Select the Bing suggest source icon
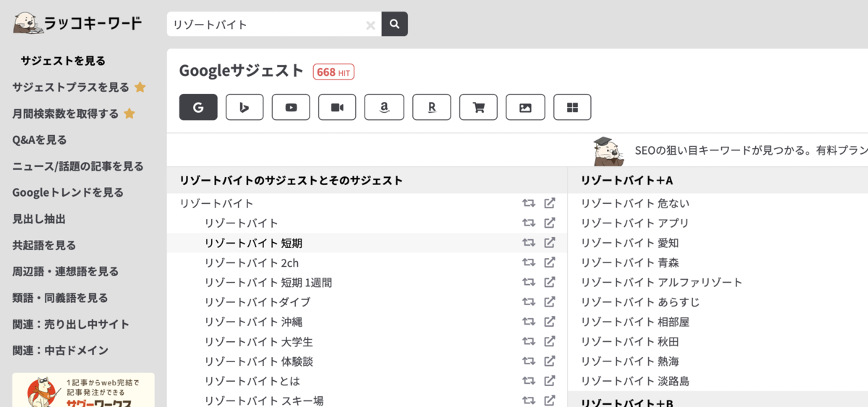868x407 pixels. (x=244, y=107)
